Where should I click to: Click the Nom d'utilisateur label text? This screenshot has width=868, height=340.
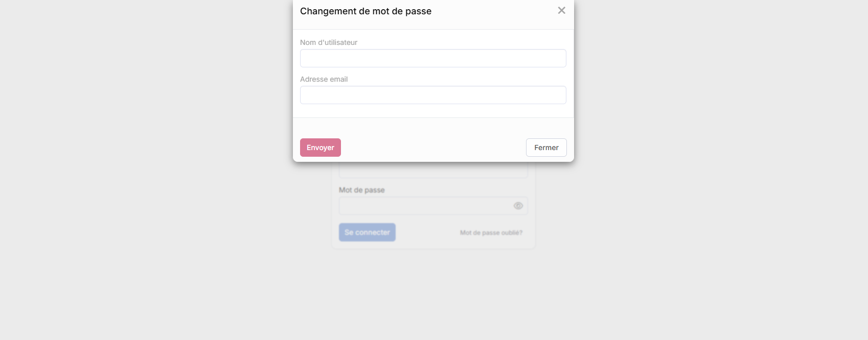pos(329,42)
